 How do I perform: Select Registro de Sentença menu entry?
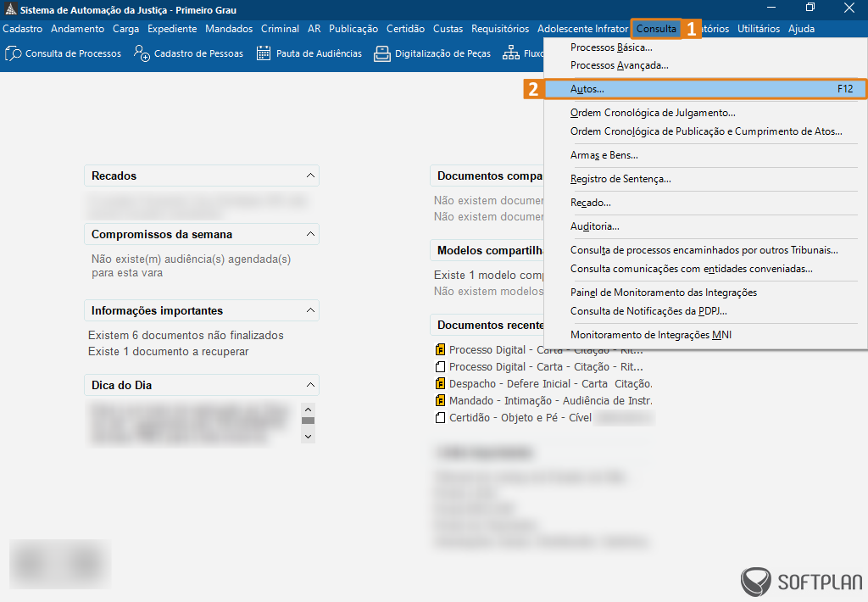pyautogui.click(x=705, y=179)
